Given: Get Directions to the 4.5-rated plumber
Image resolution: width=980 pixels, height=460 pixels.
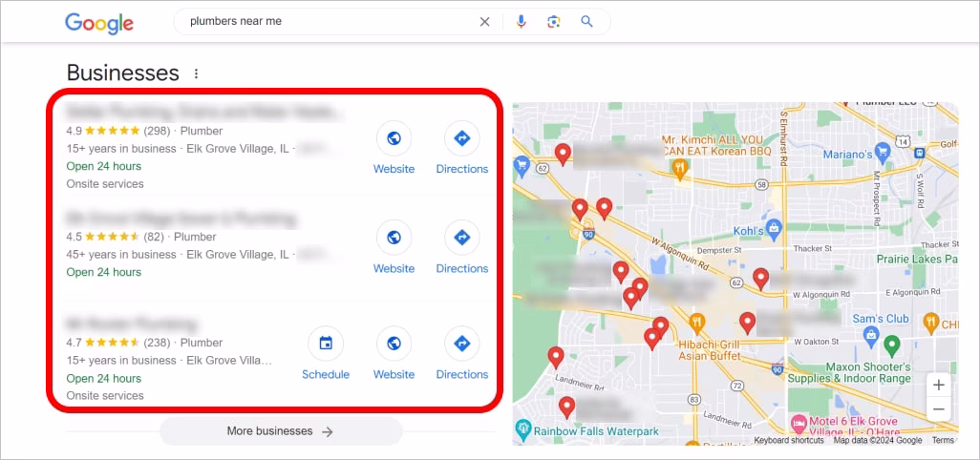Looking at the screenshot, I should click(x=462, y=248).
